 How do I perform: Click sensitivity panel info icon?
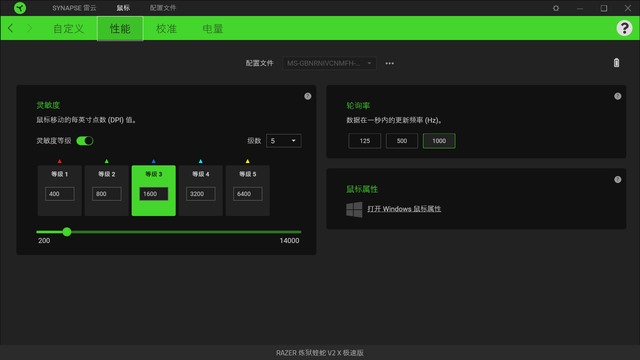(308, 96)
